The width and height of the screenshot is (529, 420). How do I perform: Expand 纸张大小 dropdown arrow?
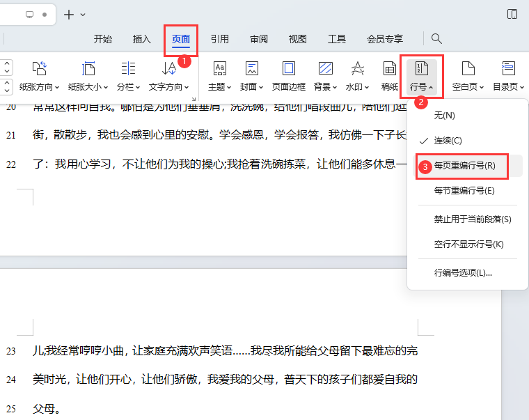pos(106,87)
